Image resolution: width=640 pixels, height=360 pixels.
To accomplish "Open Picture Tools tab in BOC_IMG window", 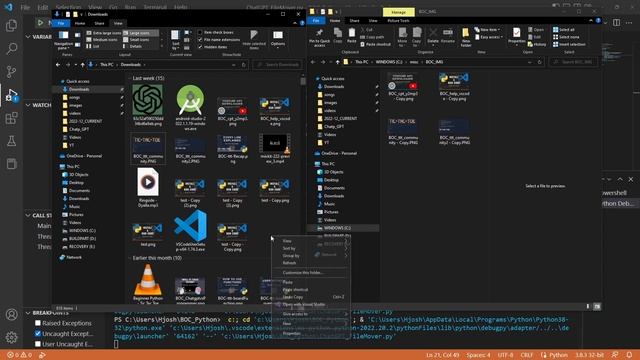I will click(398, 20).
